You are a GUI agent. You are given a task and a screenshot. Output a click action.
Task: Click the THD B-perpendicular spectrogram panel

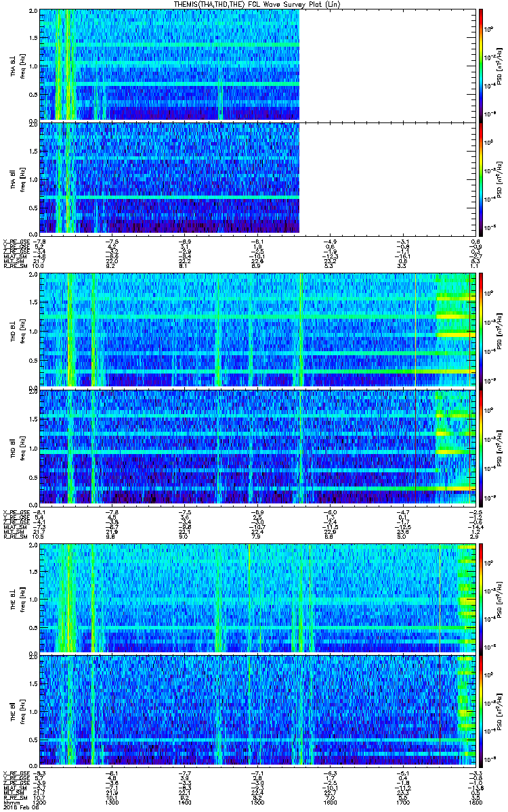[257, 330]
